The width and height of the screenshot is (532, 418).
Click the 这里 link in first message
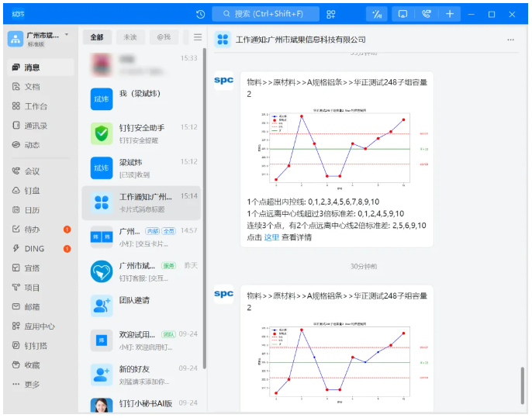coord(271,237)
